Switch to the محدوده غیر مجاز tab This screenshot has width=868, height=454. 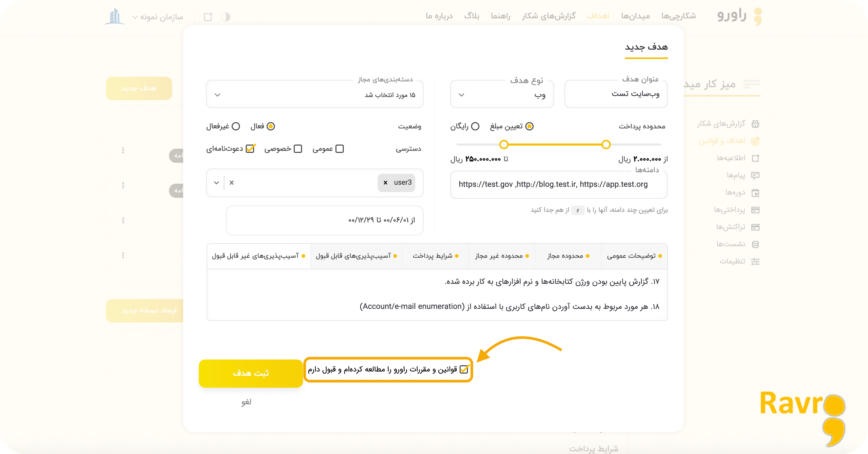click(502, 256)
